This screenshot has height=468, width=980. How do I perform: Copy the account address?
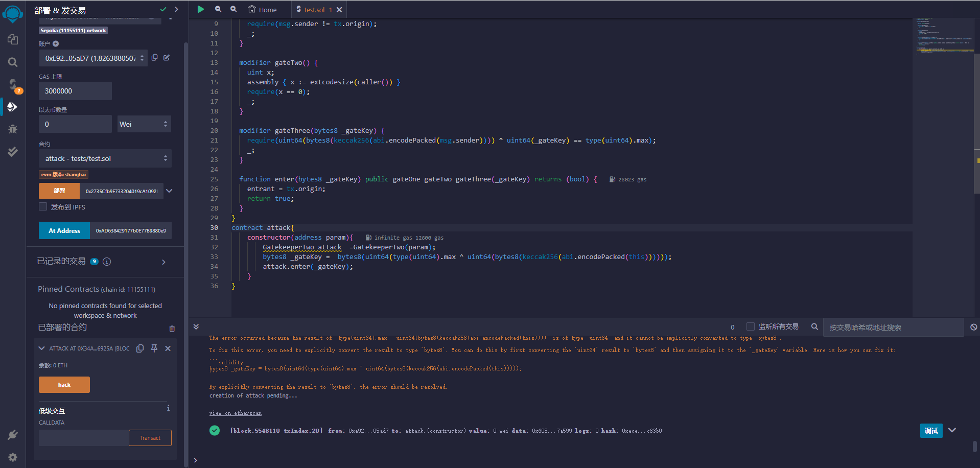(x=155, y=58)
